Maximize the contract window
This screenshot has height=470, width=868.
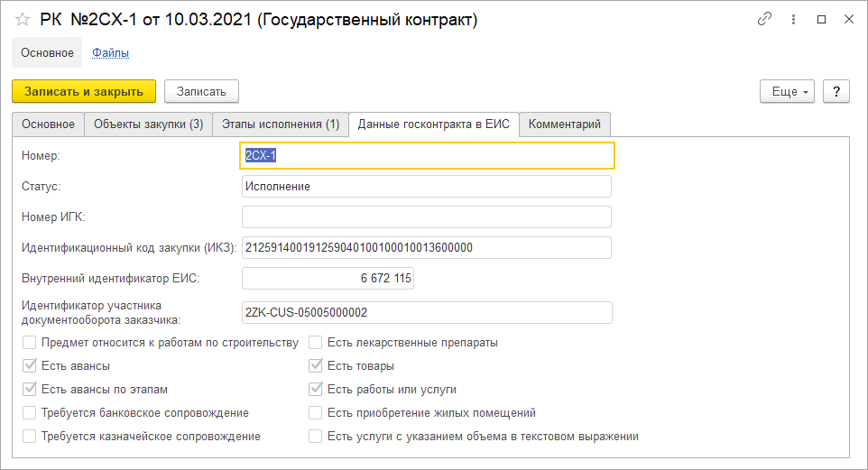click(x=821, y=19)
